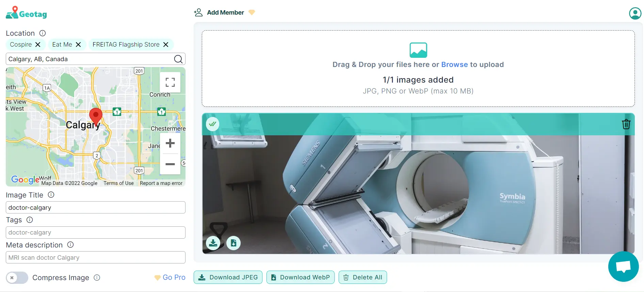Download image as JPEG from thumbnail icon
The height and width of the screenshot is (292, 644).
[213, 243]
